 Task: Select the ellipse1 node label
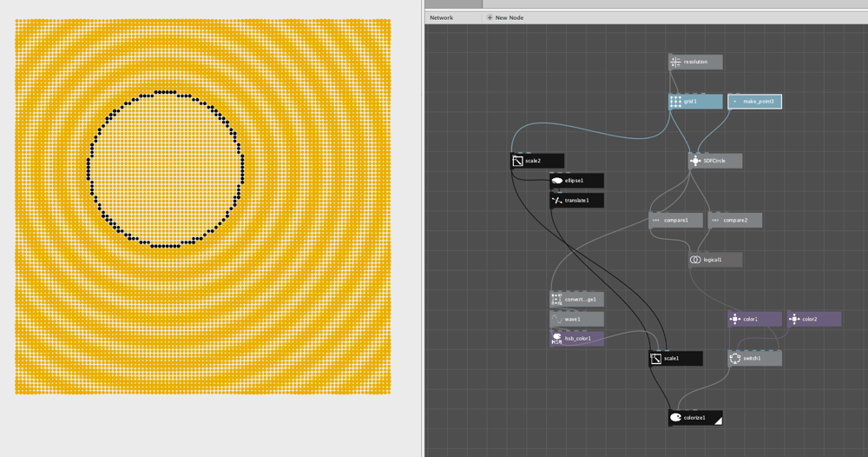click(x=574, y=181)
